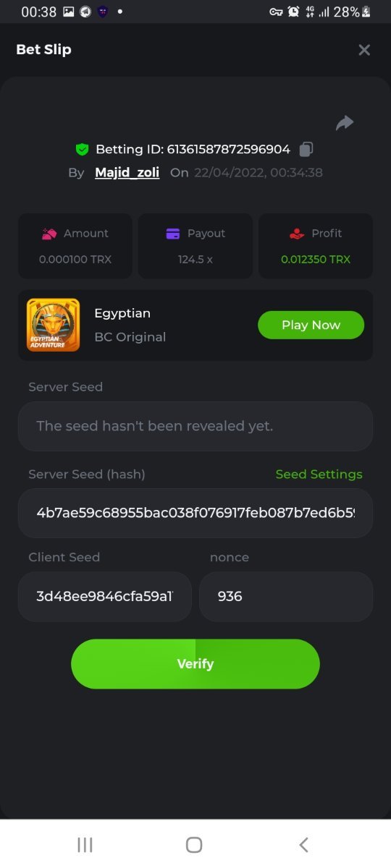Tap the 0.012350 TRX profit value

[316, 259]
